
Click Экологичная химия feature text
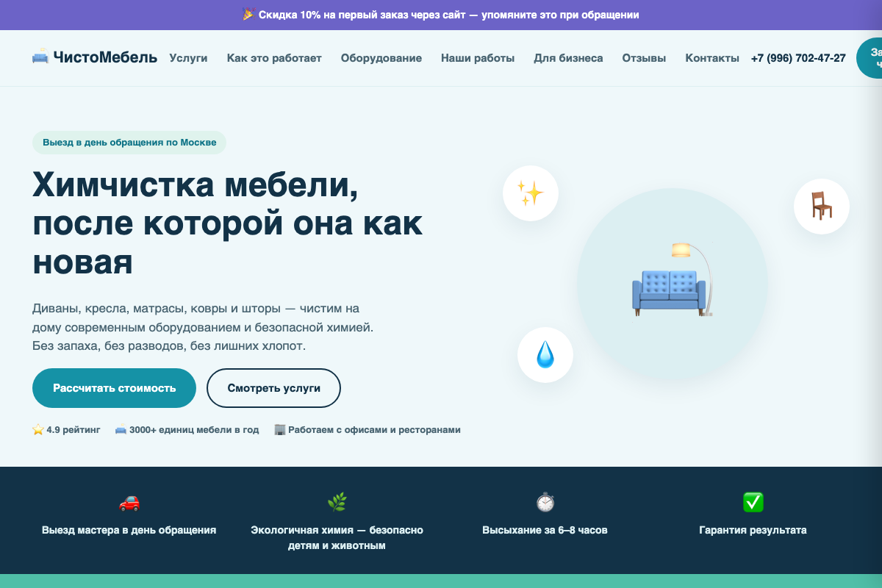point(337,538)
